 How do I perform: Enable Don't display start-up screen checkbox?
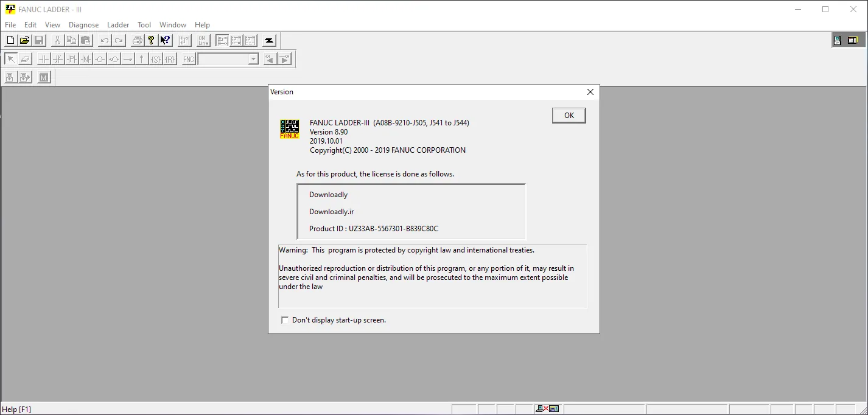pyautogui.click(x=284, y=320)
